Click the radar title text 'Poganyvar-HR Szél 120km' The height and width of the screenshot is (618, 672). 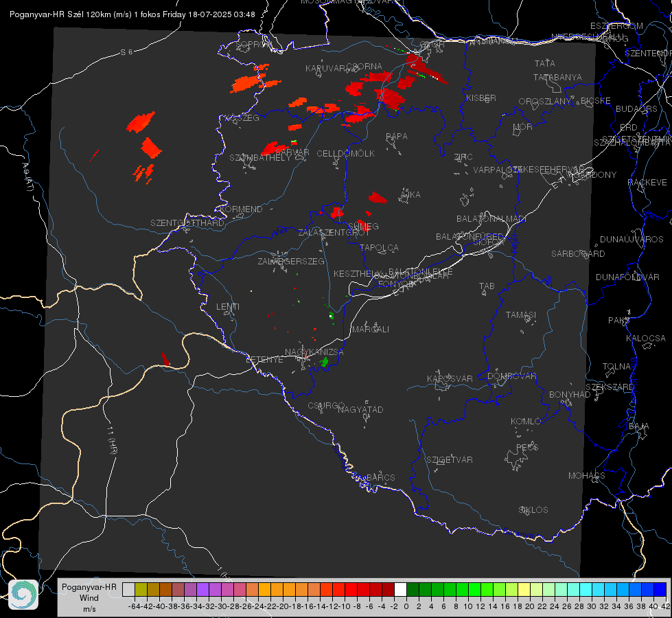pyautogui.click(x=60, y=14)
